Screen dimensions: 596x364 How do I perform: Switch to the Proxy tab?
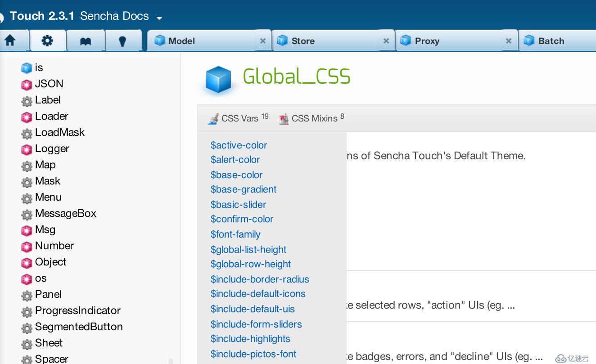456,40
